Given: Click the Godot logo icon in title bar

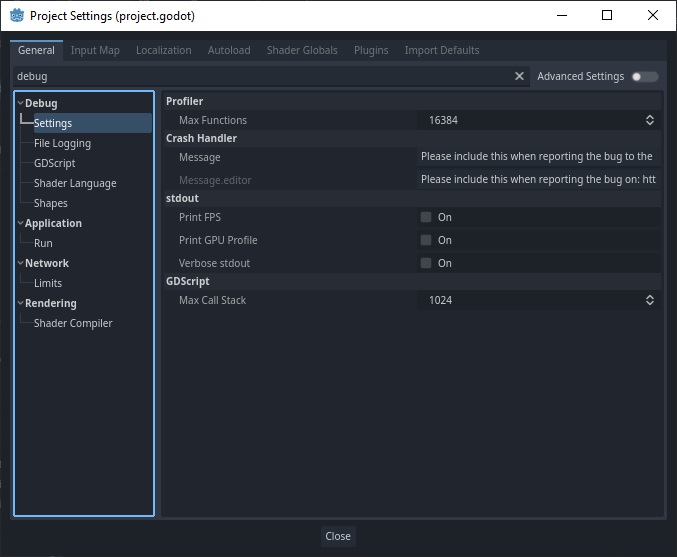Looking at the screenshot, I should (17, 16).
